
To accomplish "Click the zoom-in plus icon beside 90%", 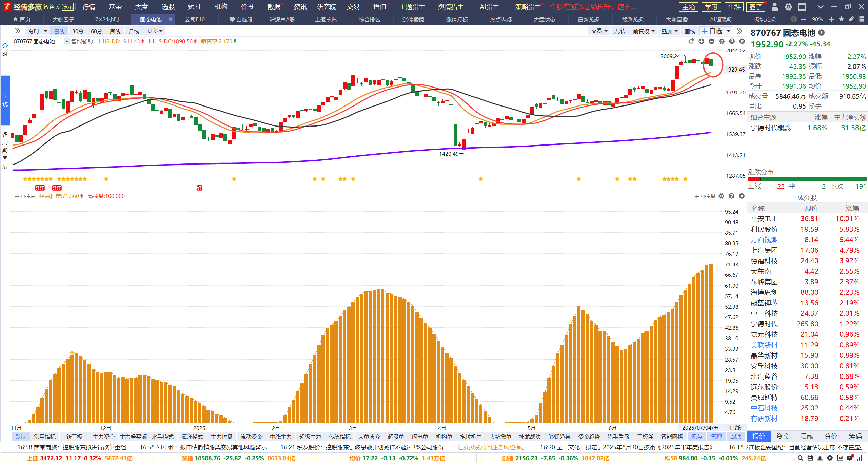I will pyautogui.click(x=831, y=19).
